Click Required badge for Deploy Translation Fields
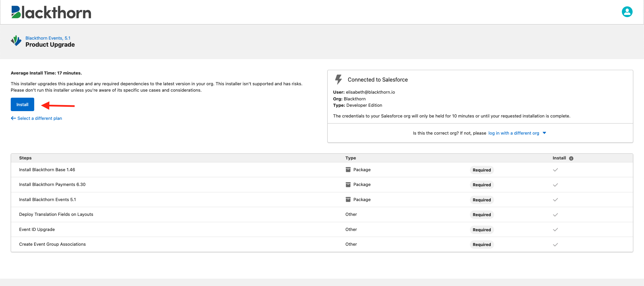644x286 pixels. 482,215
